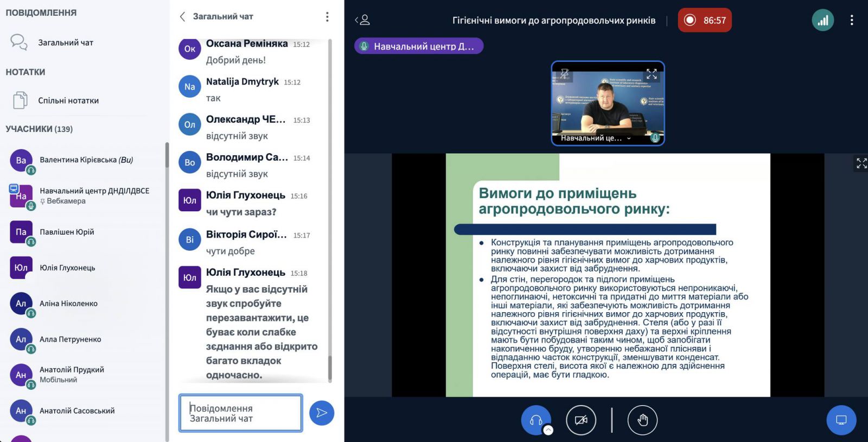Open chat options three-dot menu
The image size is (868, 442).
click(x=327, y=17)
